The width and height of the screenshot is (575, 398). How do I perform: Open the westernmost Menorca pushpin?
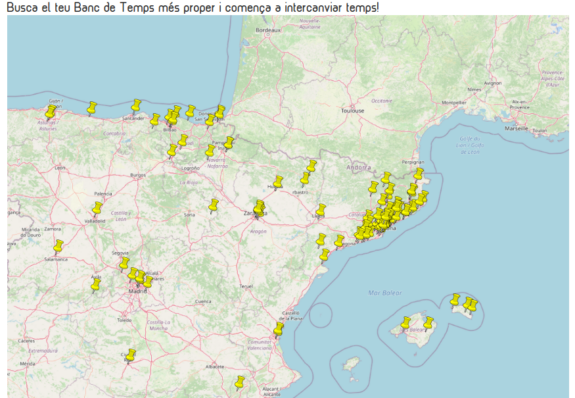[x=455, y=300]
